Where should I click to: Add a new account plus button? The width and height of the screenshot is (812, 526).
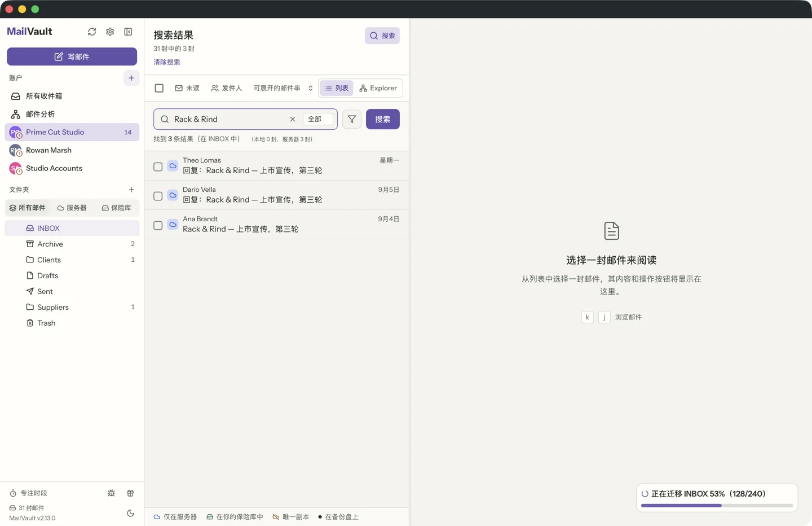pyautogui.click(x=131, y=78)
